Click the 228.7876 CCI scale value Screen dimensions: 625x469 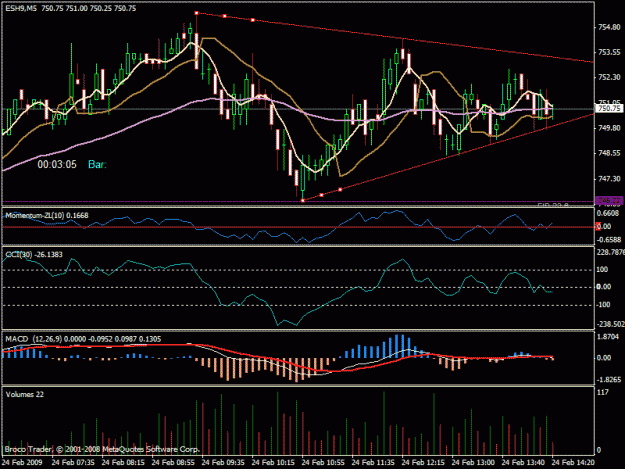(610, 252)
